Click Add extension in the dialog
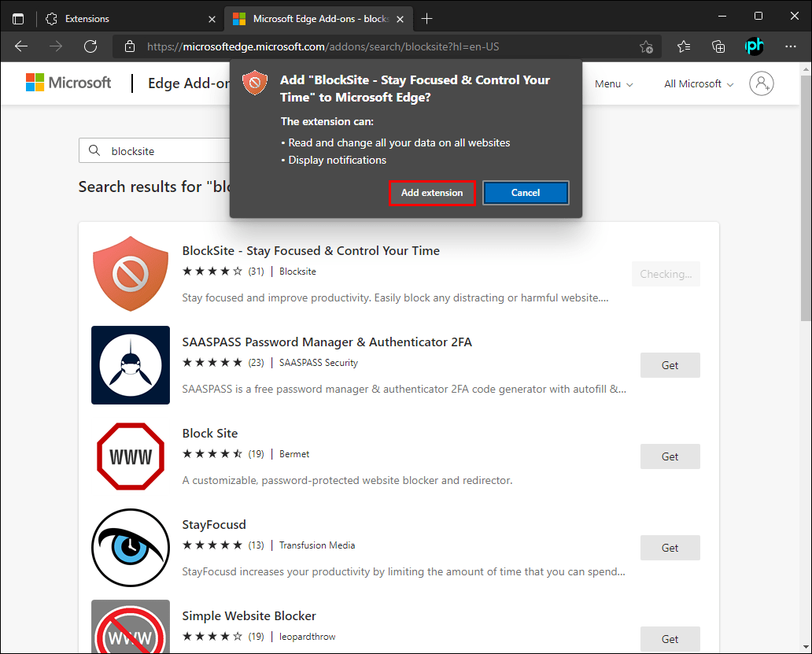 [431, 193]
